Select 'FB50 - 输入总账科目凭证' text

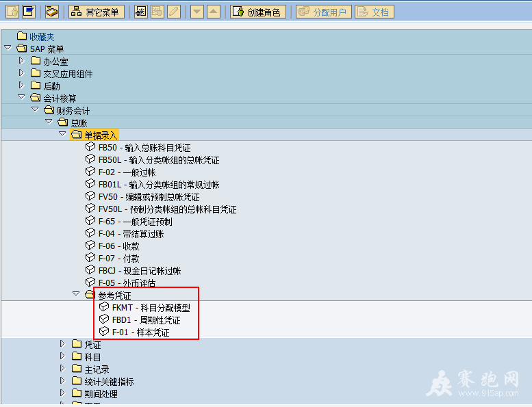point(144,148)
